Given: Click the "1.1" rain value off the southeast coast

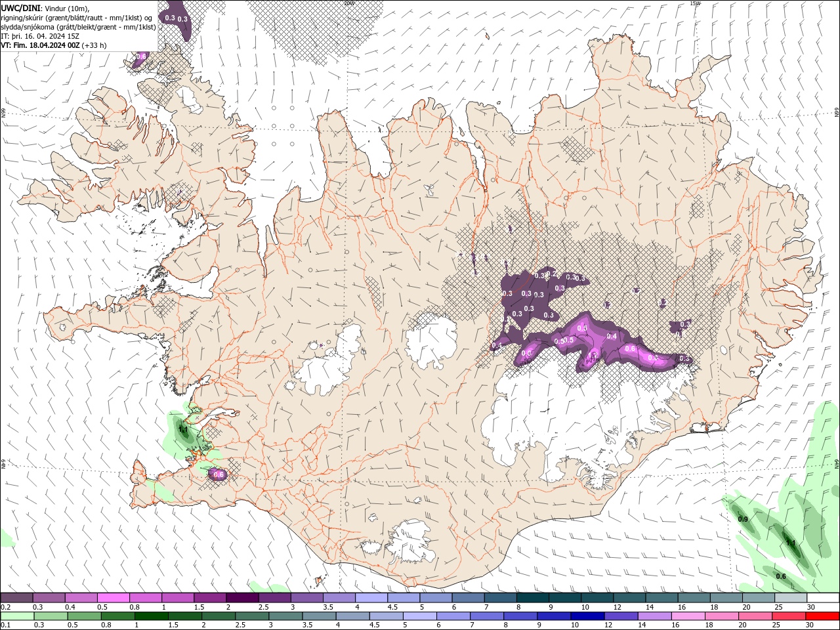Looking at the screenshot, I should (x=791, y=543).
